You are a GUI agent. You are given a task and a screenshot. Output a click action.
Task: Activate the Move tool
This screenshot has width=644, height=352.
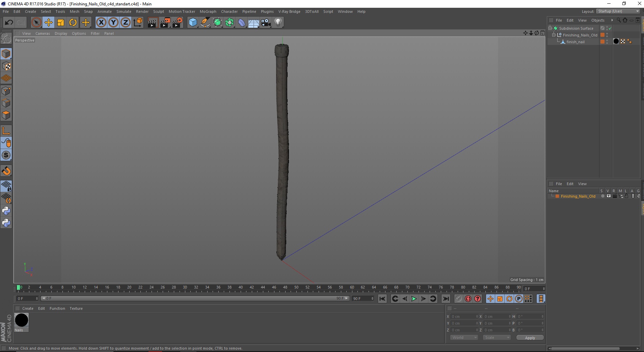coord(49,23)
